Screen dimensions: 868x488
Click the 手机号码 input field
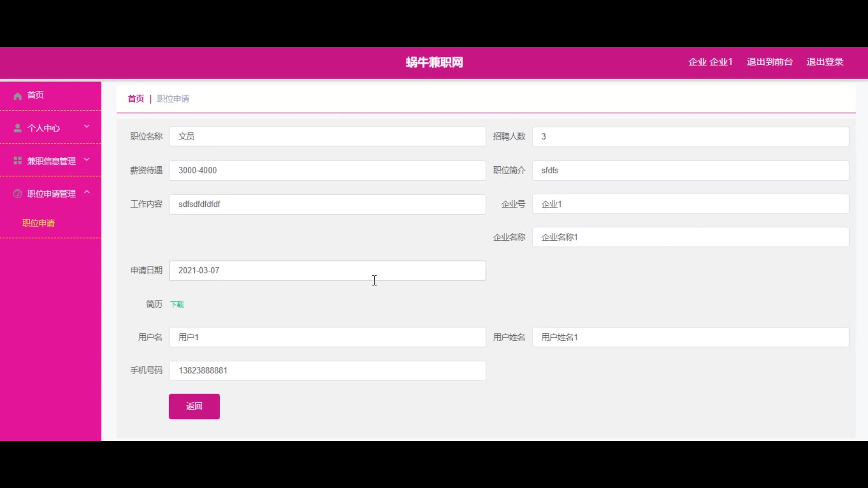click(327, 371)
